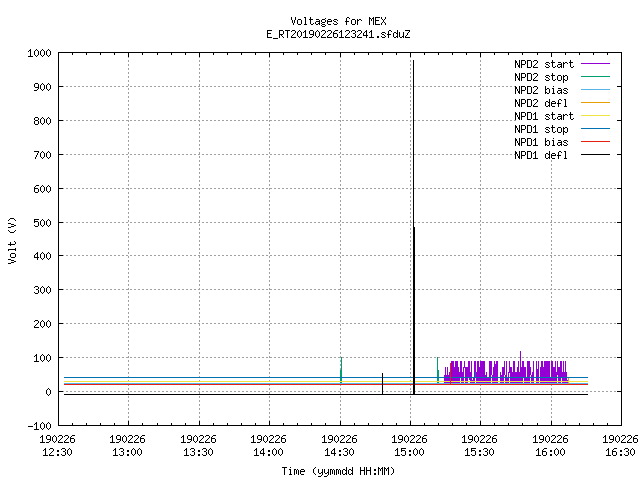Select the NPD1 bias legend label
The image size is (640, 480).
(541, 142)
